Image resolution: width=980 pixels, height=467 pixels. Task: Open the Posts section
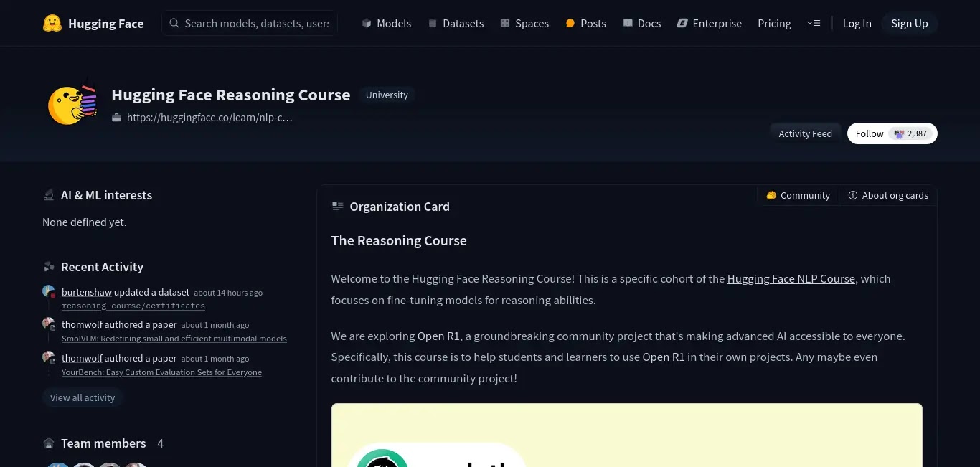pyautogui.click(x=585, y=23)
